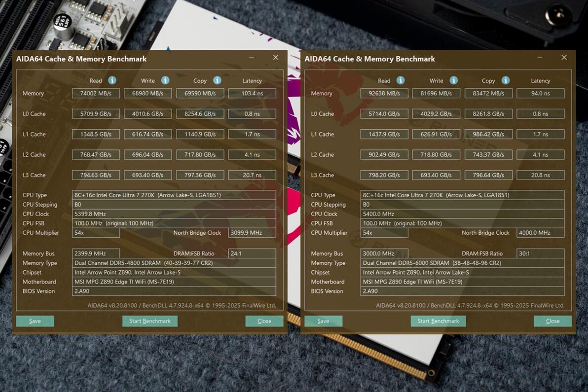Start Benchmark in the left window
This screenshot has height=392, width=588.
150,321
